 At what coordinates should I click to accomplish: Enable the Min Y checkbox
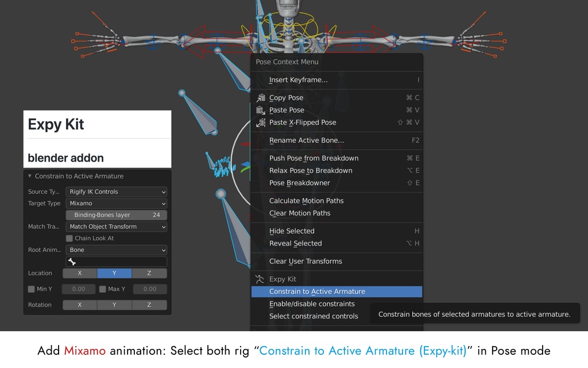tap(32, 289)
